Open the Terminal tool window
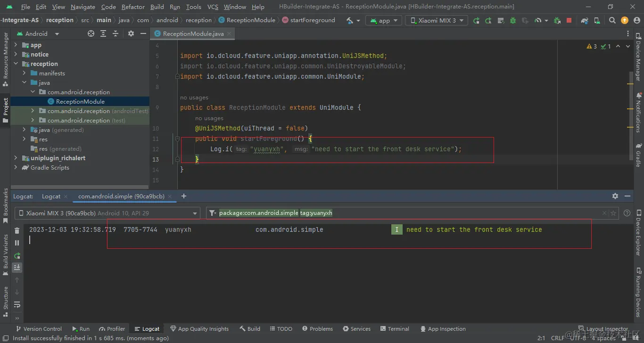Viewport: 644px width, 343px height. coord(395,329)
